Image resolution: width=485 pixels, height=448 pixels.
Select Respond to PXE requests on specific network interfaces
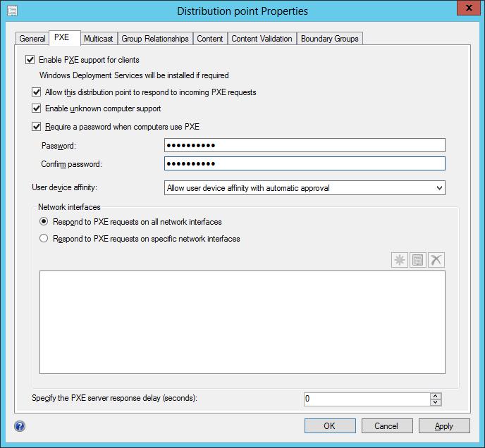pos(44,238)
